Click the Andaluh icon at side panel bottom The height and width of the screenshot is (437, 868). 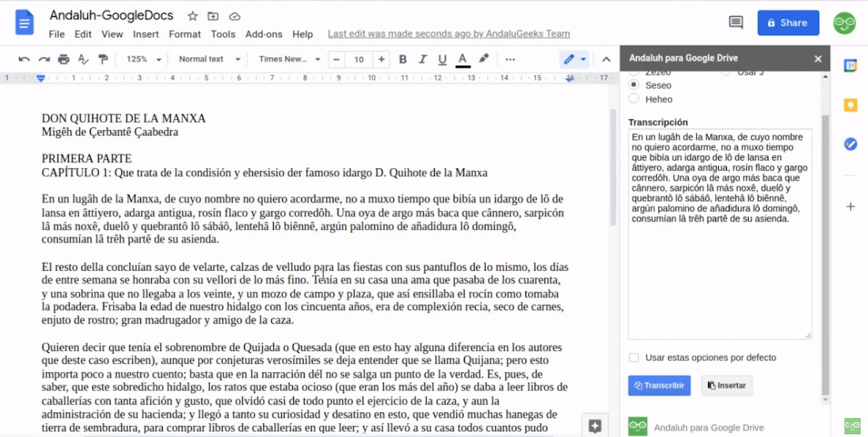click(852, 426)
